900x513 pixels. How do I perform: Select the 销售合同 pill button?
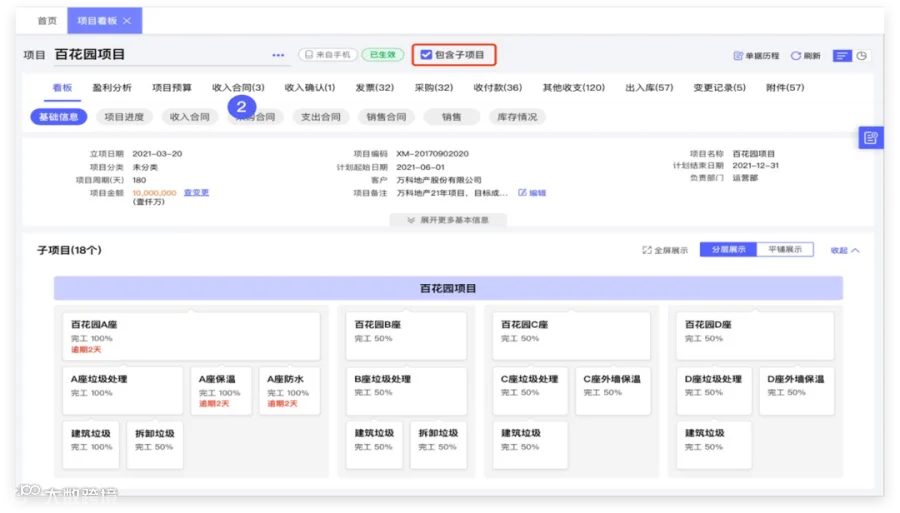[386, 117]
